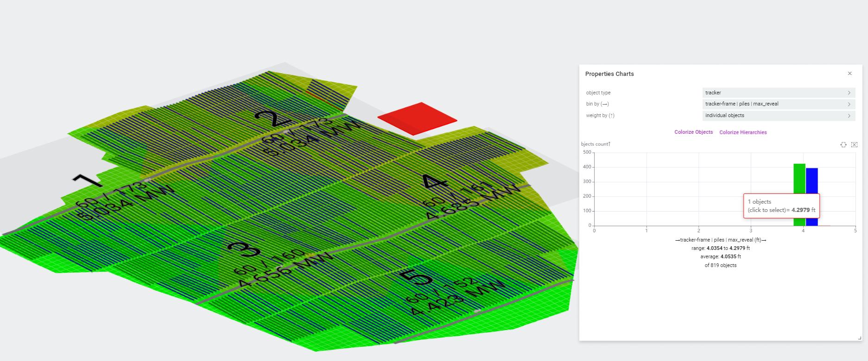Click the 4.2979 ft chart tooltip
The height and width of the screenshot is (361, 868).
781,206
